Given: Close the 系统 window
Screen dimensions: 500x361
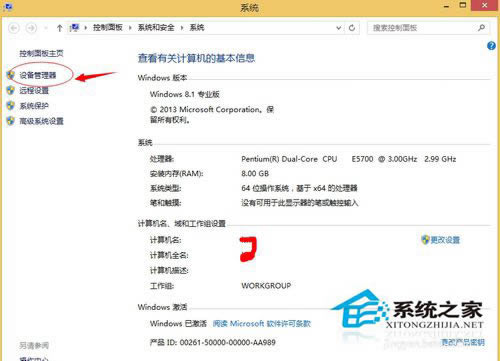Looking at the screenshot, I should pos(485,5).
